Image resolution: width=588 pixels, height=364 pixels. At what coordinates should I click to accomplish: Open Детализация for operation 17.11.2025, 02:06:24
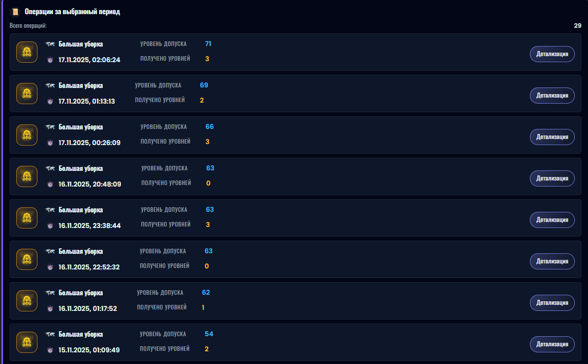[552, 54]
